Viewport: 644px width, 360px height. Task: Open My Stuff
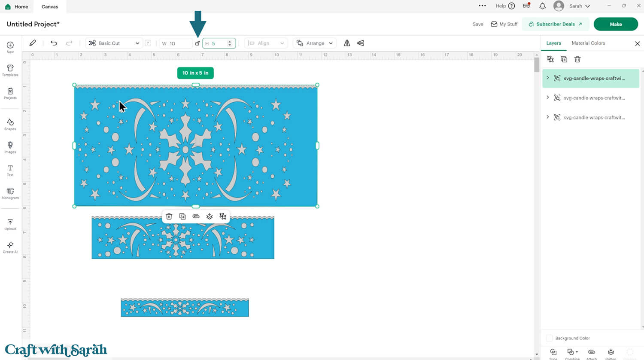(504, 24)
